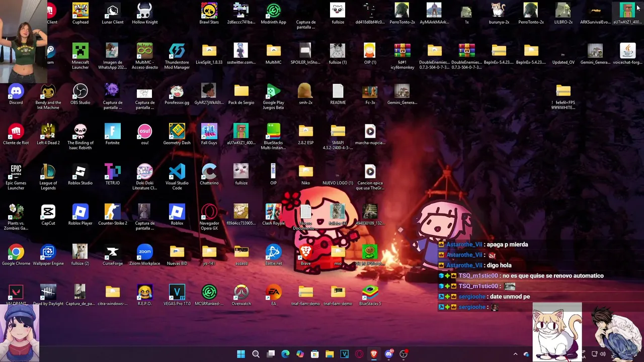The width and height of the screenshot is (644, 362).
Task: Open the Epic Games Launcher icon
Action: pos(16,177)
